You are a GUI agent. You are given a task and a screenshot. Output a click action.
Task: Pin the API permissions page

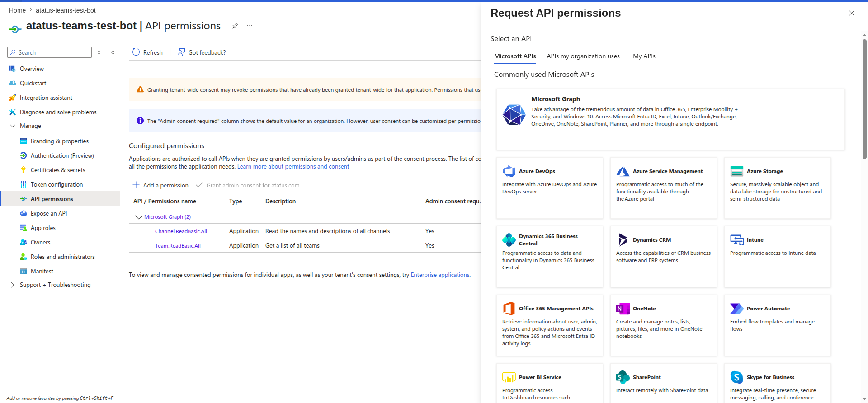pyautogui.click(x=235, y=26)
